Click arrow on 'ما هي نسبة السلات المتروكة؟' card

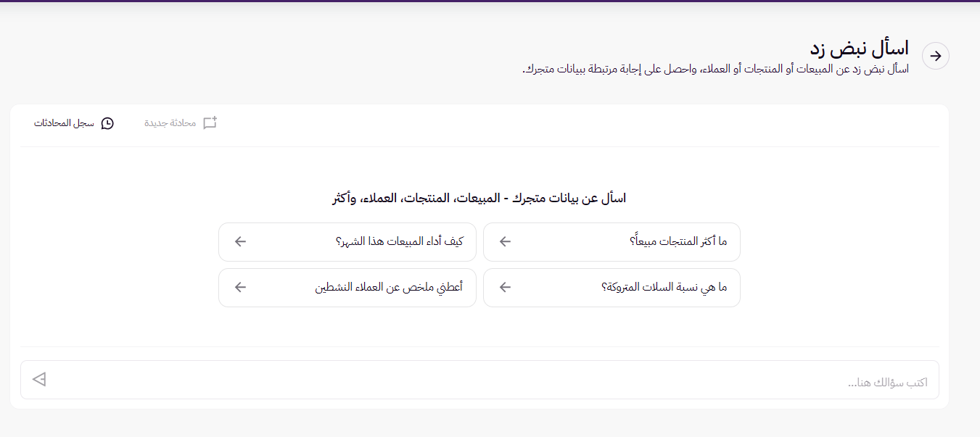click(x=506, y=288)
